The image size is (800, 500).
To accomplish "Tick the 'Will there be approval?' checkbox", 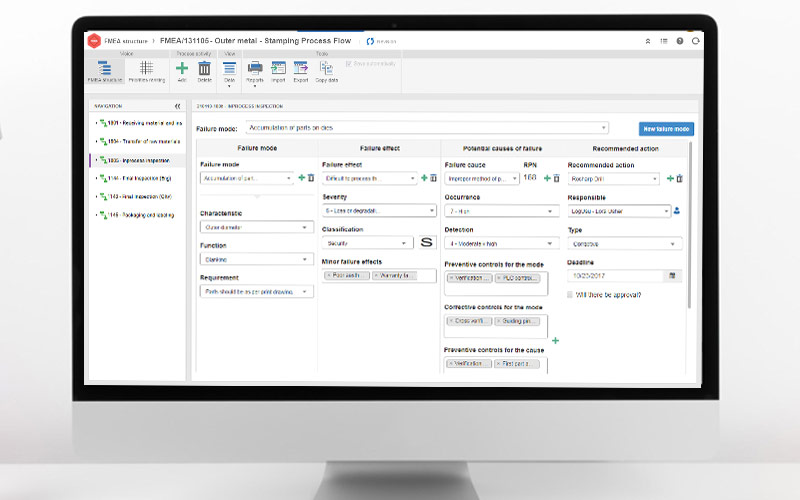I will click(571, 295).
